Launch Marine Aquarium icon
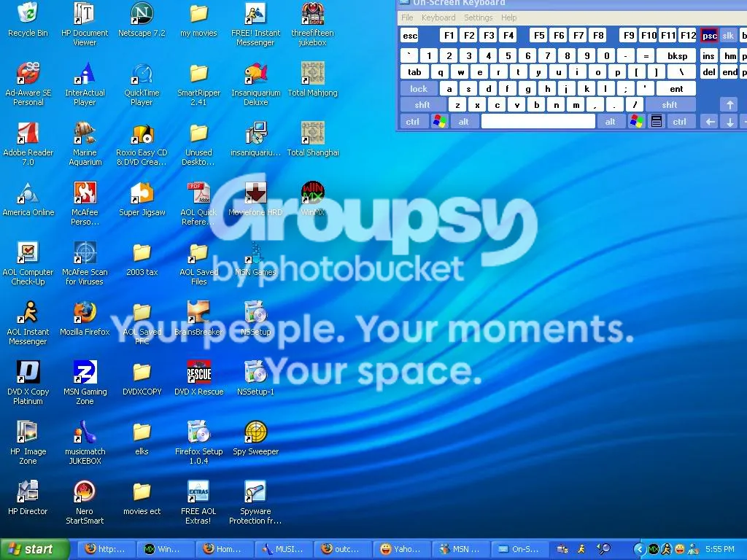 click(85, 144)
